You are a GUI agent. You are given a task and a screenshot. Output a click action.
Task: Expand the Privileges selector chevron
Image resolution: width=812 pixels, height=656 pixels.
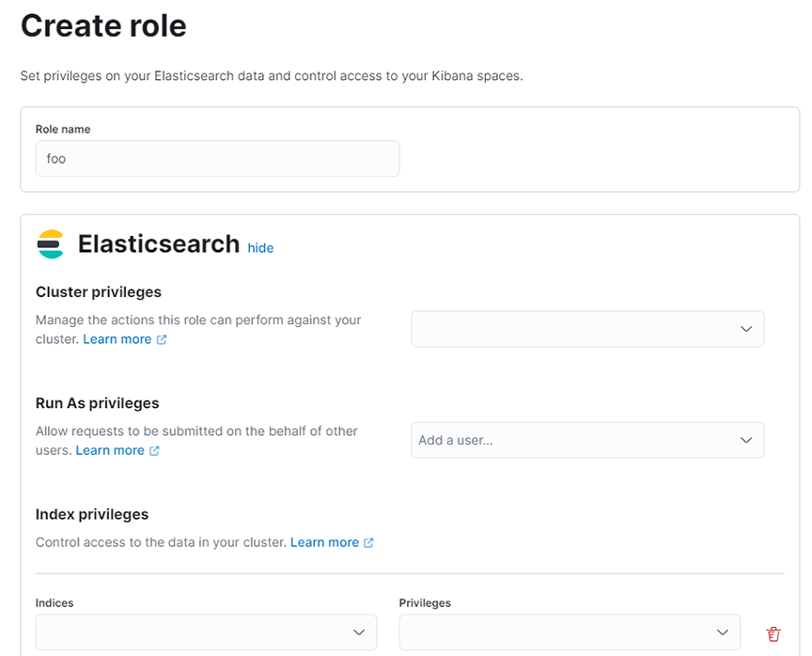724,633
